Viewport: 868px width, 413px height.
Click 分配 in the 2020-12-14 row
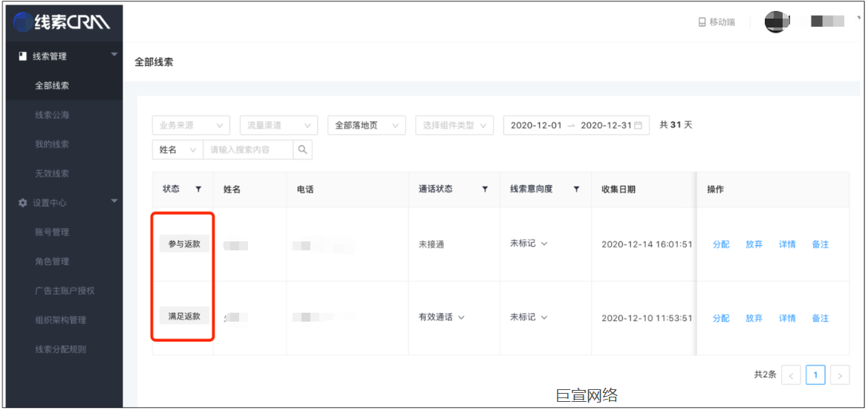[721, 244]
